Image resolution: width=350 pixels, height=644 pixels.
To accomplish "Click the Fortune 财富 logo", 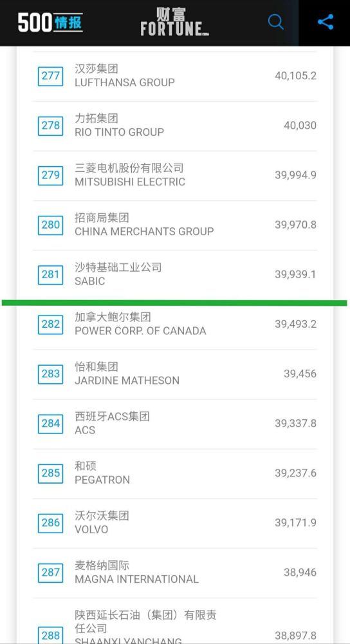I will coord(175,22).
